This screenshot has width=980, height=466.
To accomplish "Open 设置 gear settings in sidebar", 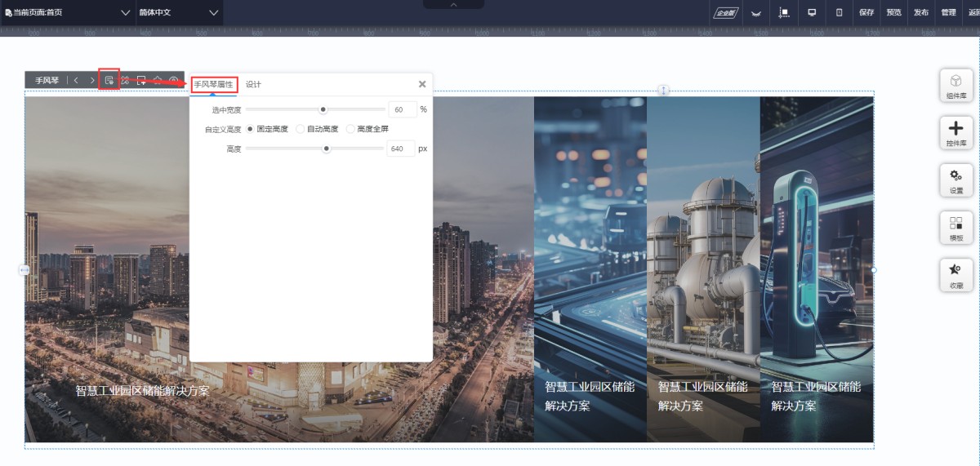I will tap(955, 180).
